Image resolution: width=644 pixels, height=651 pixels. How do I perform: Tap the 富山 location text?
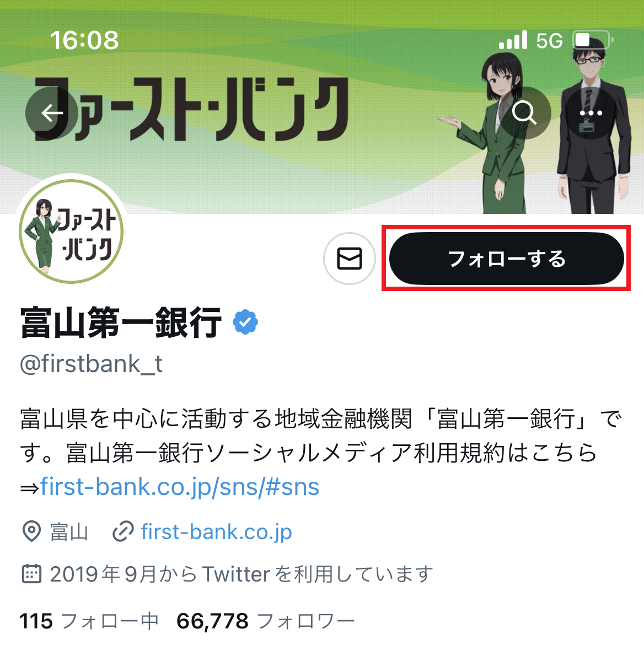69,532
